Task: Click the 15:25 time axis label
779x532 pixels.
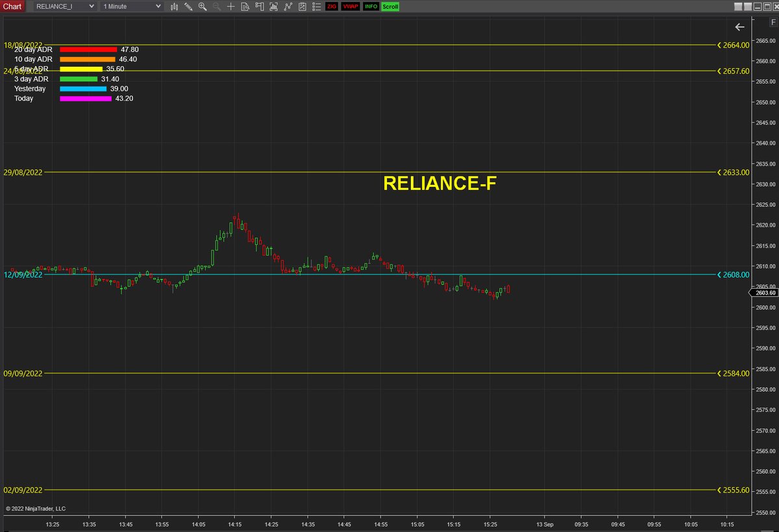Action: [491, 524]
